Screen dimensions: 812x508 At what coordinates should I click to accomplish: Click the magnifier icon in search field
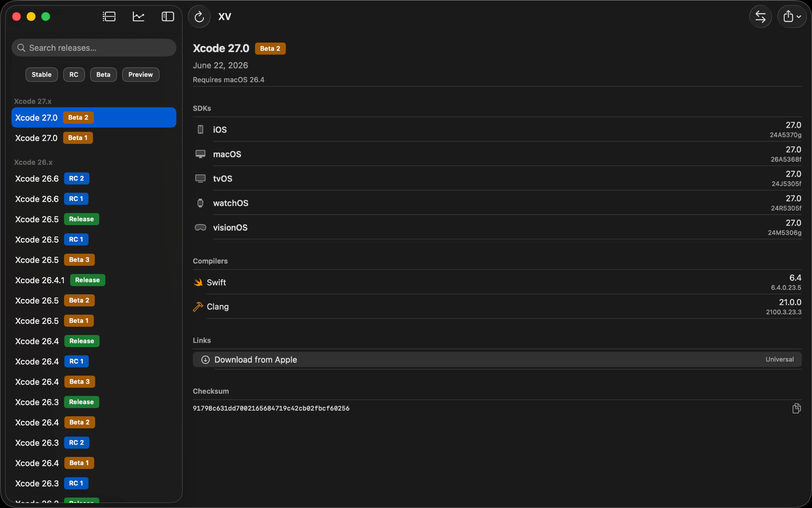pyautogui.click(x=21, y=48)
